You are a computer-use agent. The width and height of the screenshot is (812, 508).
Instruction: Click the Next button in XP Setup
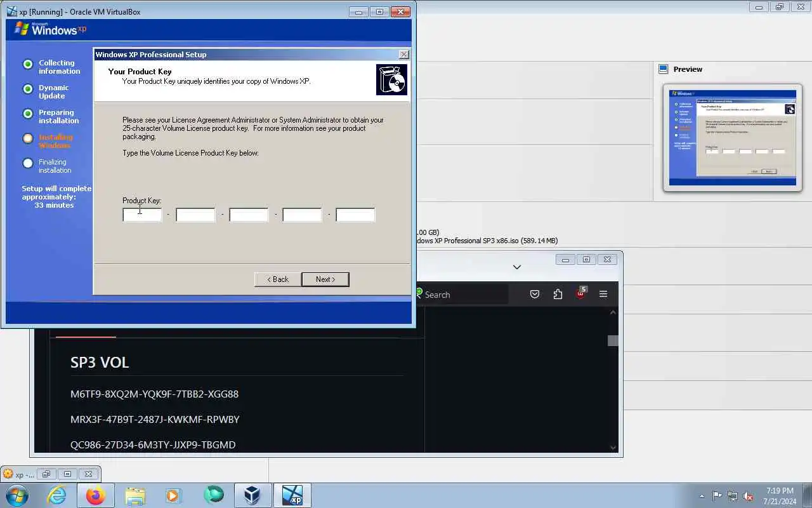click(325, 279)
